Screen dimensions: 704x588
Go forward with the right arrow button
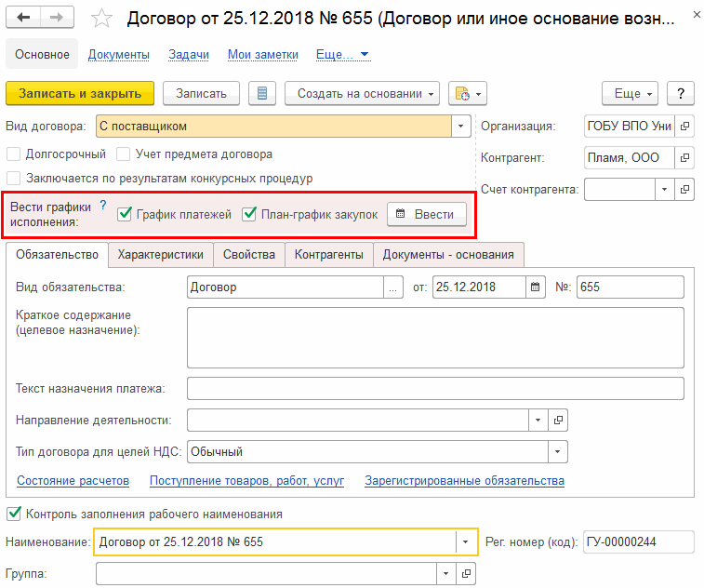57,18
